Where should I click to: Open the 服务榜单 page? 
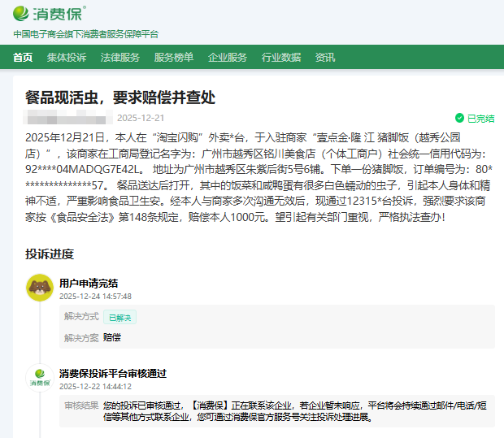coord(174,57)
